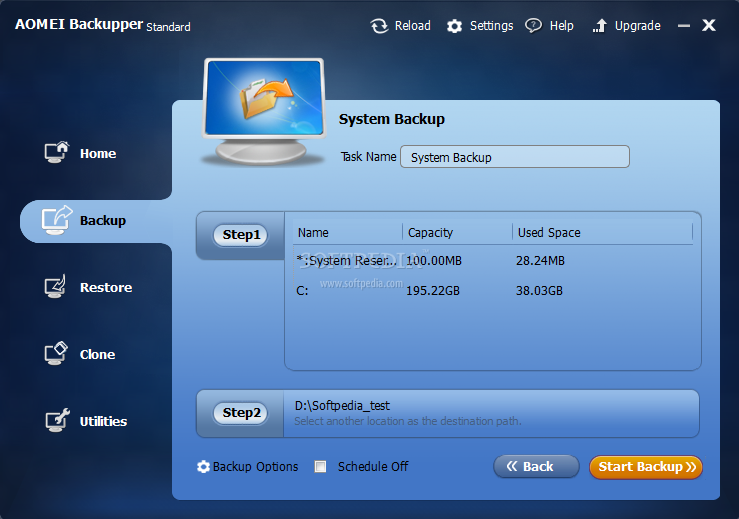Click the Help speech bubble icon
The width and height of the screenshot is (739, 519).
tap(534, 25)
